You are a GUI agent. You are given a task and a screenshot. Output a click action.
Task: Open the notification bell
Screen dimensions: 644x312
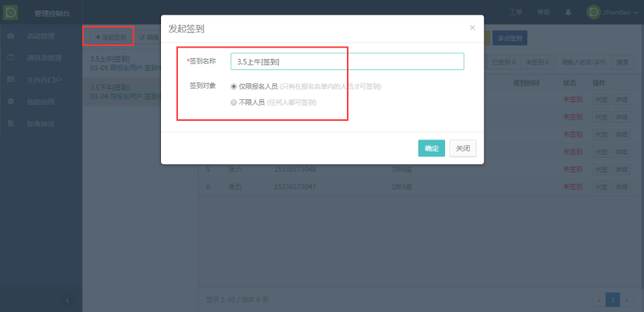[568, 12]
